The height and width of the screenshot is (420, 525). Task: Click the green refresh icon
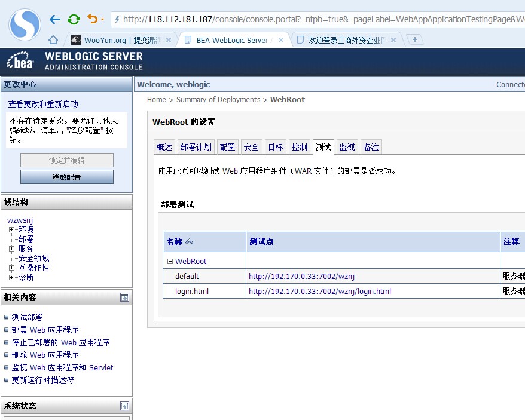[x=74, y=19]
